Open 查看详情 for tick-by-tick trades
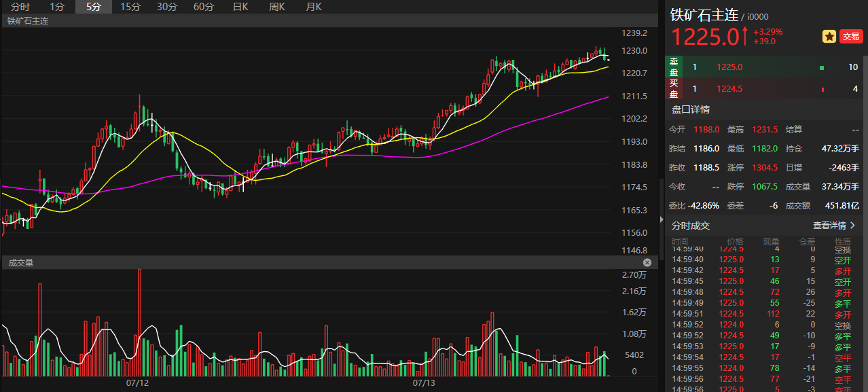Viewport: 868px width, 392px height. (x=834, y=226)
